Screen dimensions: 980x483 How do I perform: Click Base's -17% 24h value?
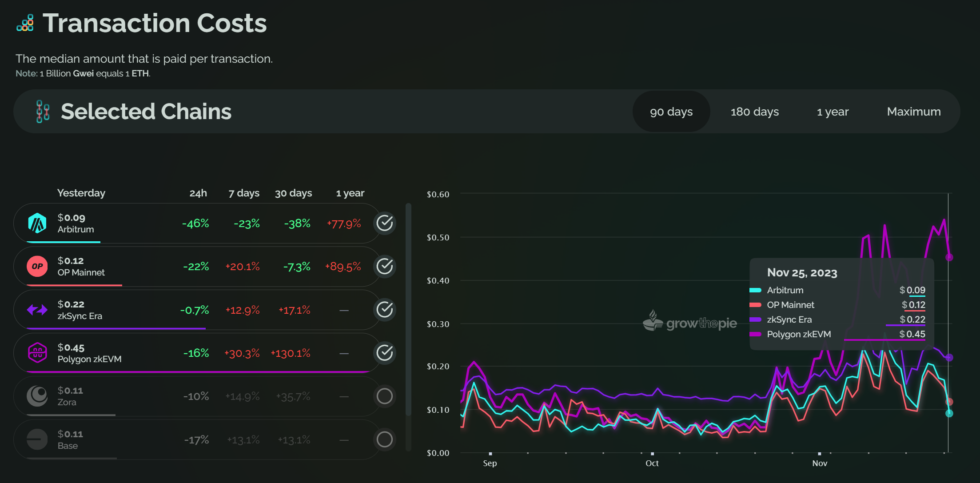(196, 439)
